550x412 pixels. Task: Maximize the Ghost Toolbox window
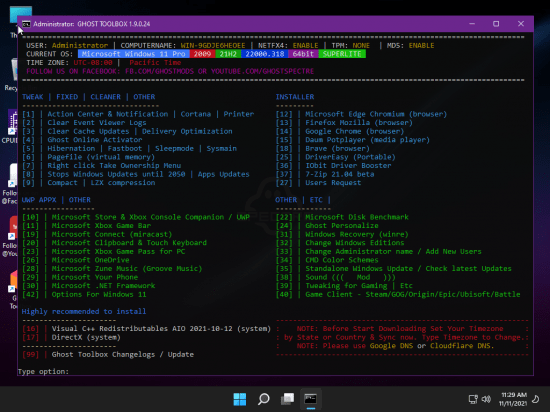tap(496, 24)
